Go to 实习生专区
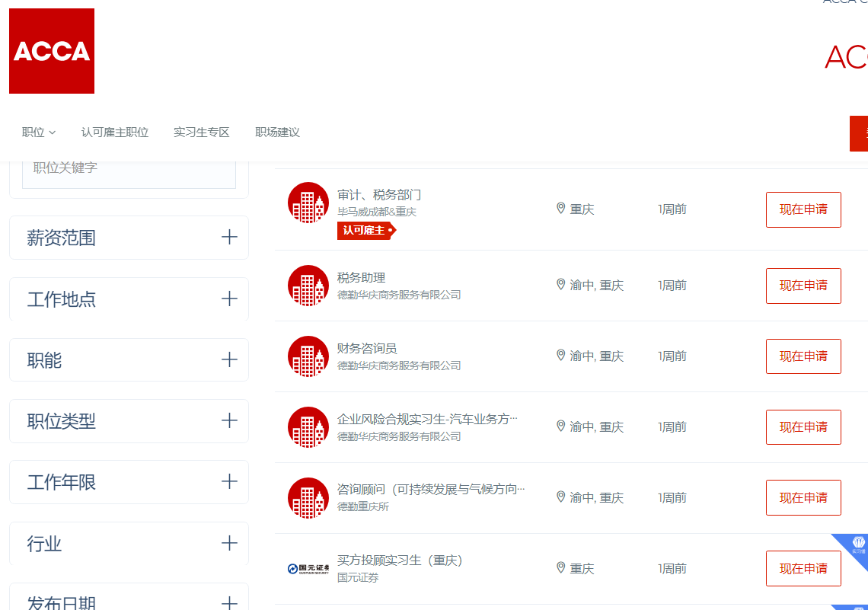 tap(202, 133)
